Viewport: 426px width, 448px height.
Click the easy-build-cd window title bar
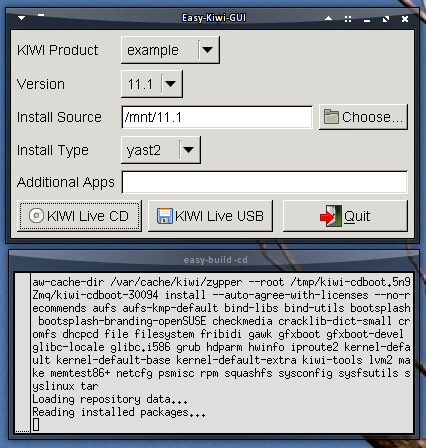[214, 260]
